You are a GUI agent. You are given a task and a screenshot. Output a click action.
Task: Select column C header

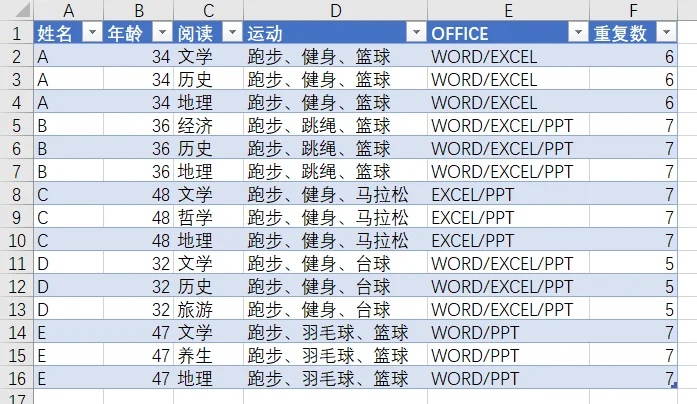(208, 10)
